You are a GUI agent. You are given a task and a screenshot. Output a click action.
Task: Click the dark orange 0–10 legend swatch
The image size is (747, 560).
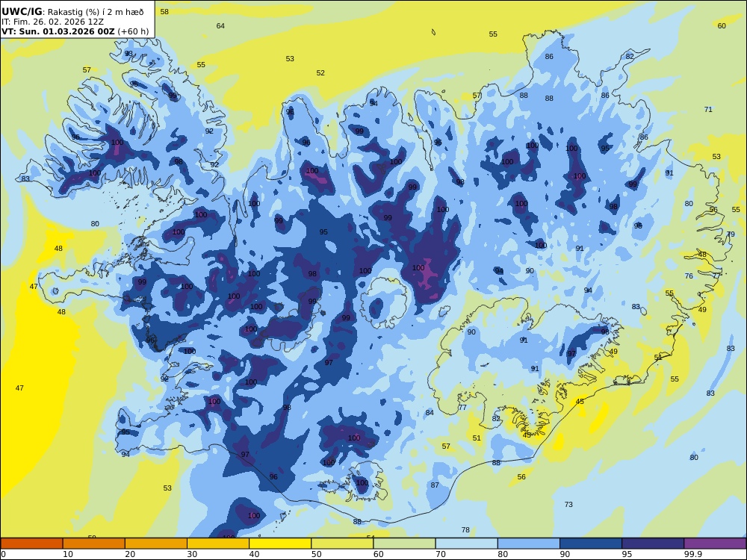[31, 544]
